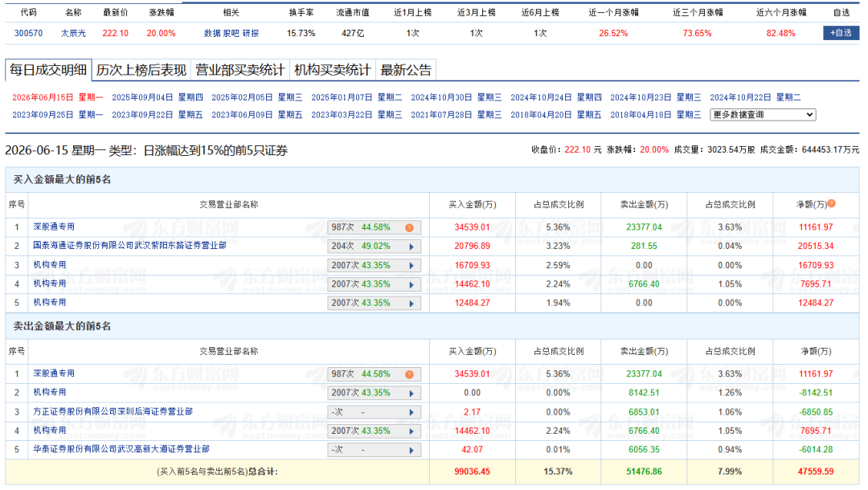This screenshot has height=490, width=868.
Task: Click total net amount 47559.59
Action: tap(816, 472)
